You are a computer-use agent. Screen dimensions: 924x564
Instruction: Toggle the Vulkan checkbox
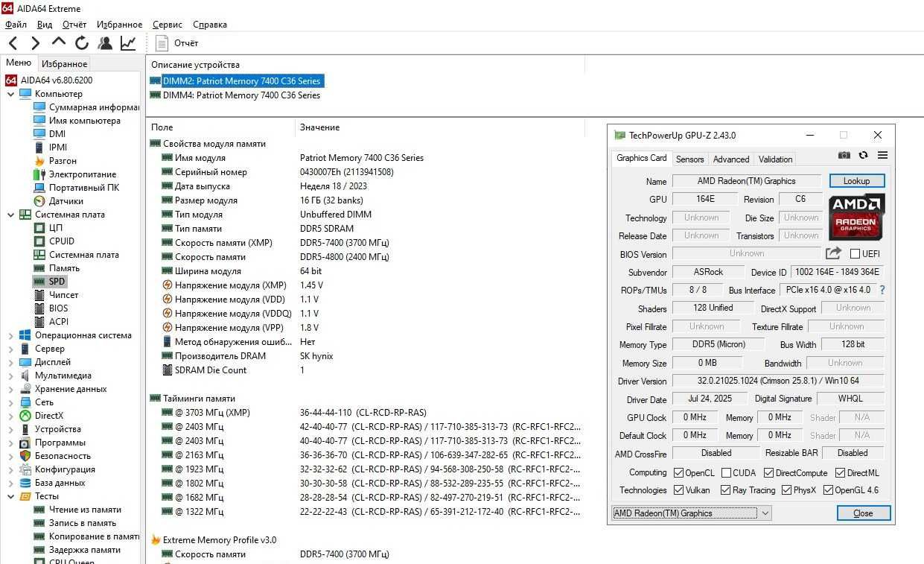coord(678,490)
